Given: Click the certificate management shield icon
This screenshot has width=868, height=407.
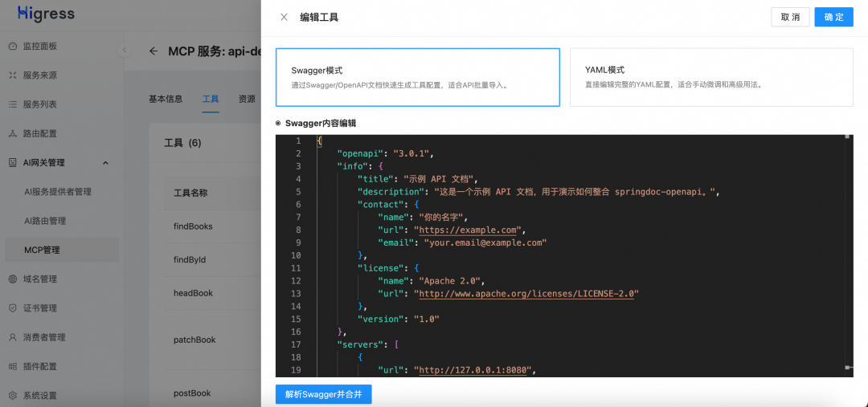Looking at the screenshot, I should tap(13, 308).
